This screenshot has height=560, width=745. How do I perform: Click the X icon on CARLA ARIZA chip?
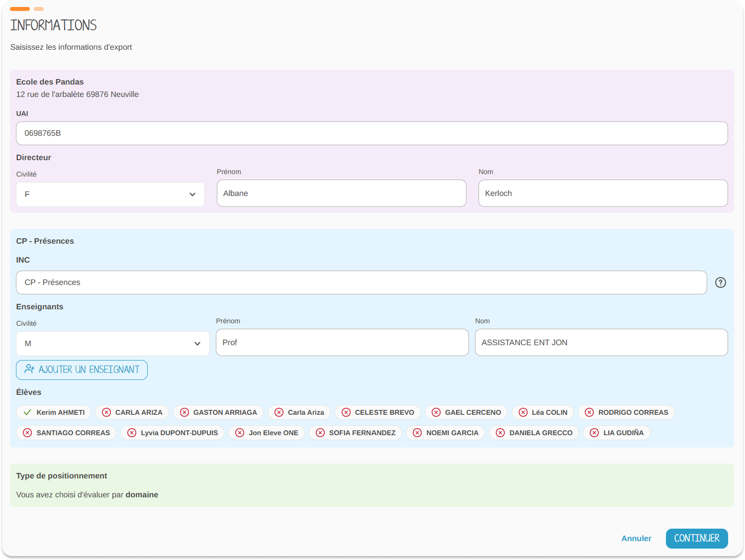click(106, 412)
